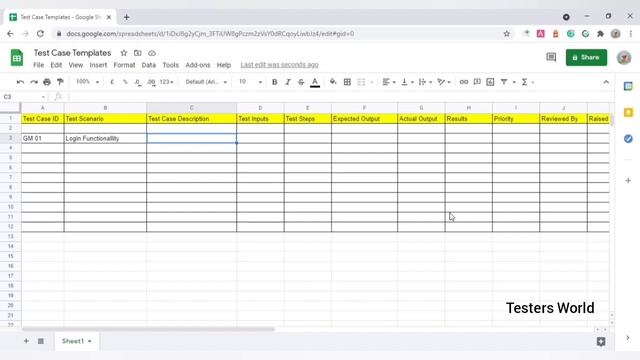This screenshot has height=360, width=640.
Task: Select cell containing GM 01
Action: tap(42, 138)
